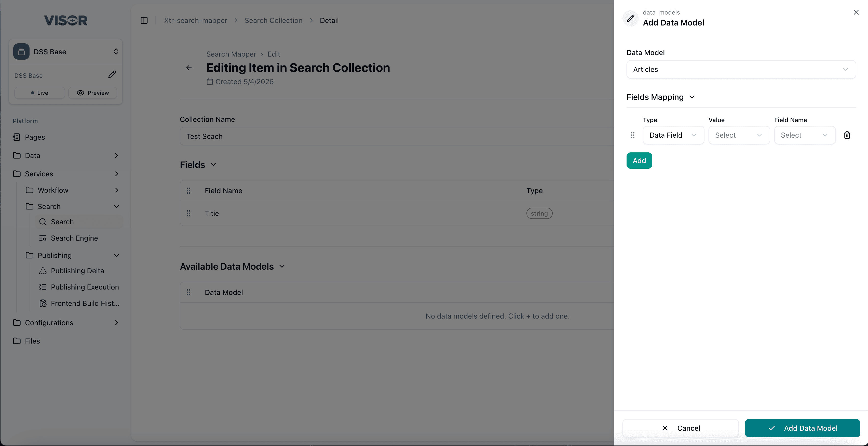Click drag handle on Titie field row

click(188, 213)
